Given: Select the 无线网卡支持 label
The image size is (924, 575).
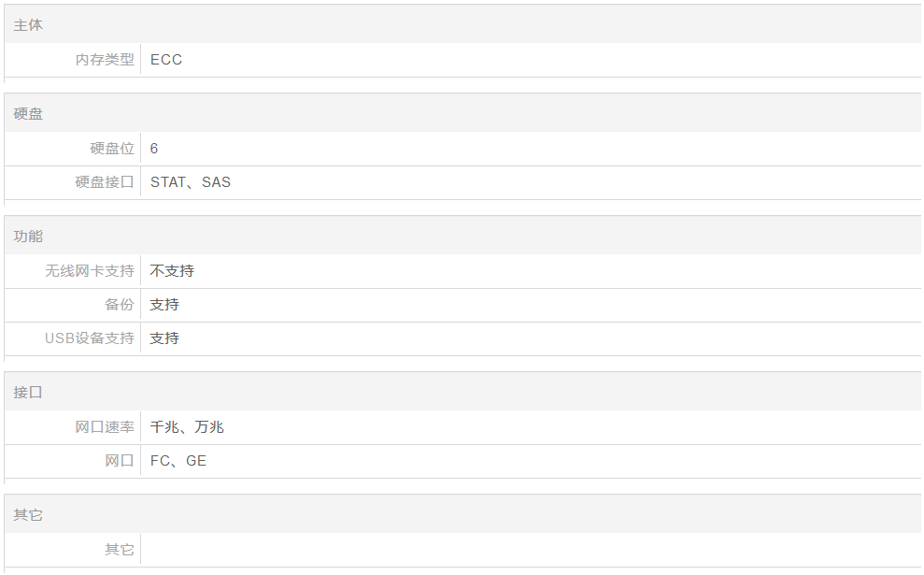Looking at the screenshot, I should [90, 271].
